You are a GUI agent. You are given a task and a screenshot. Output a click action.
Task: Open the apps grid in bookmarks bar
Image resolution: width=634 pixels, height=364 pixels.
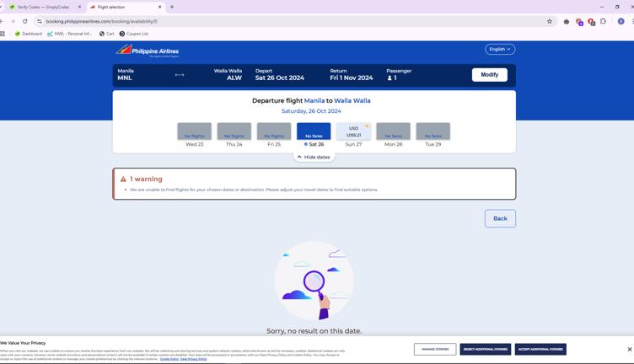[x=3, y=34]
